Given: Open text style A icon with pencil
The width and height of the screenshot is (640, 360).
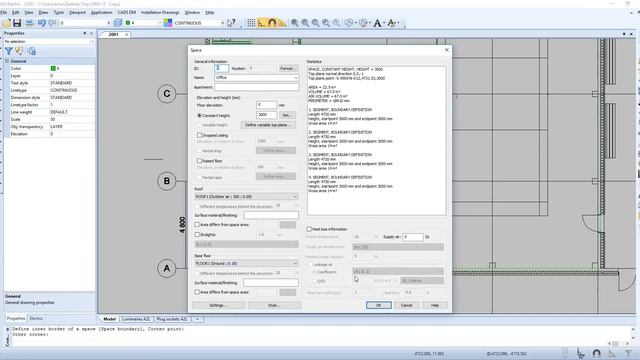Looking at the screenshot, I should (x=391, y=23).
